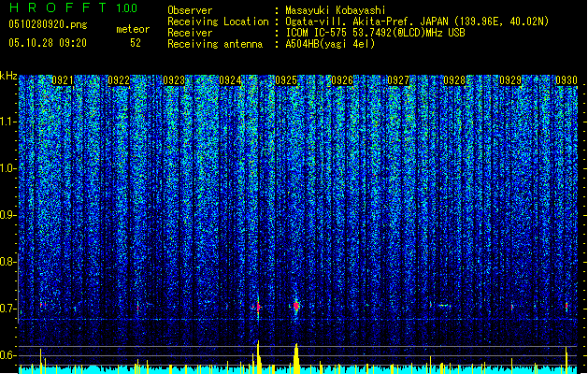Click the large red meteor echo near 0925
Screen dimensions: 588x374
point(296,306)
